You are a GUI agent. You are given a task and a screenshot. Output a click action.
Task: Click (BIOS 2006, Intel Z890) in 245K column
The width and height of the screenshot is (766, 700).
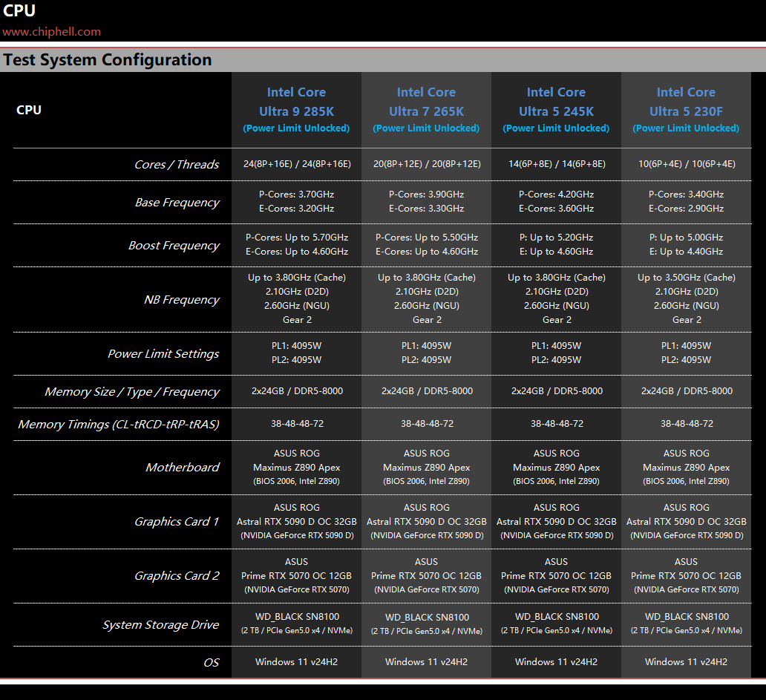click(x=557, y=481)
